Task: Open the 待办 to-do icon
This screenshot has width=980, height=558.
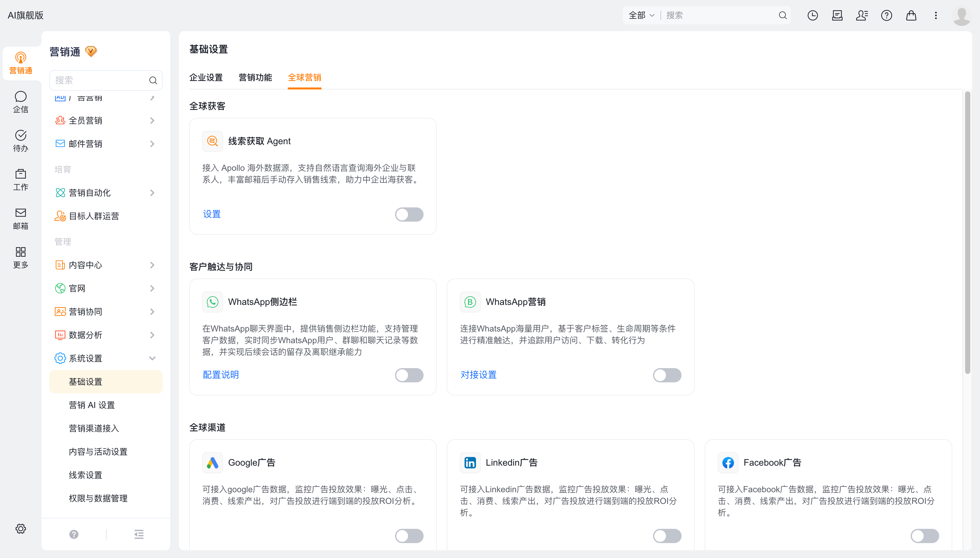Action: pyautogui.click(x=21, y=141)
